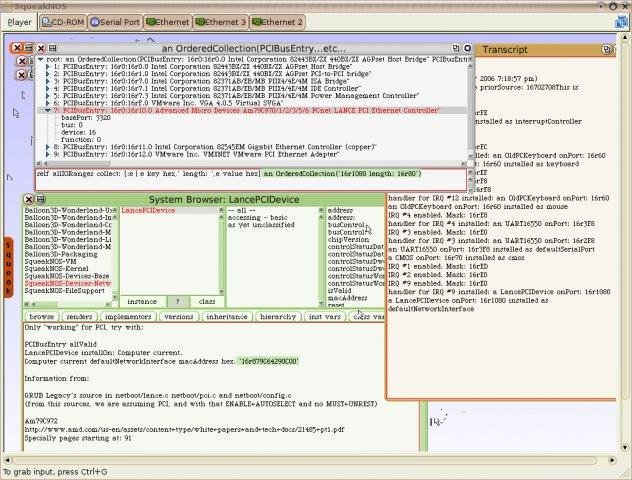Expand PCIBusEntry 1 Host Bridge row

[x=48, y=66]
